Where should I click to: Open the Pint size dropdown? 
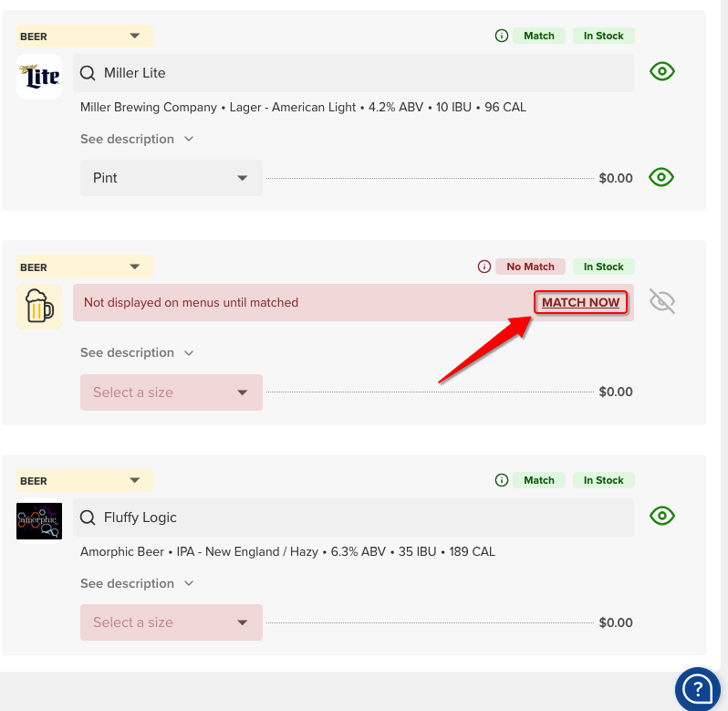pos(171,178)
